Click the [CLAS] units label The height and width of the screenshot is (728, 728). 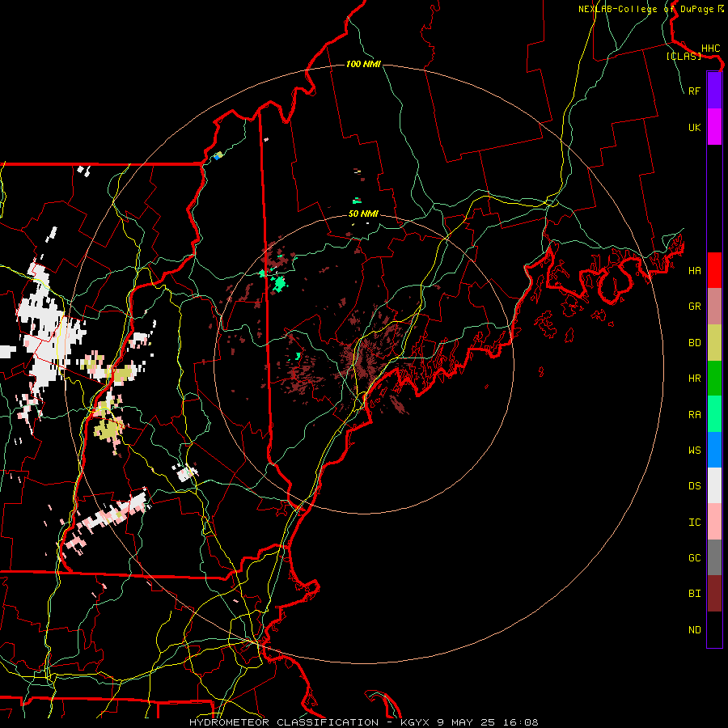684,56
